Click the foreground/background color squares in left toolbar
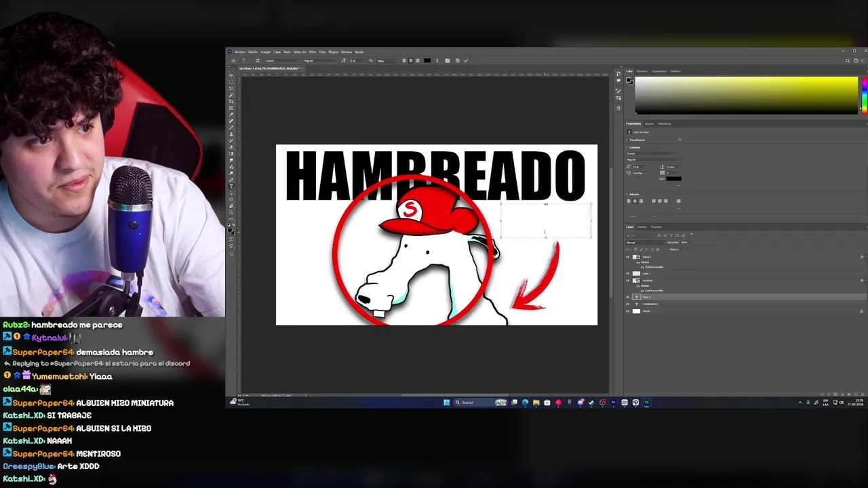Viewport: 868px width, 488px height. point(231,231)
